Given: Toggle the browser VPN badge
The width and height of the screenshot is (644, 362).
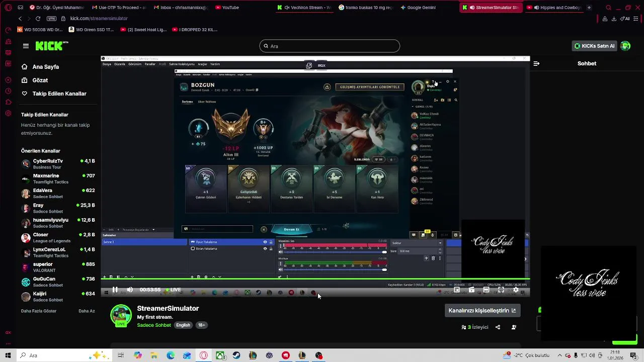Looking at the screenshot, I should [x=51, y=19].
